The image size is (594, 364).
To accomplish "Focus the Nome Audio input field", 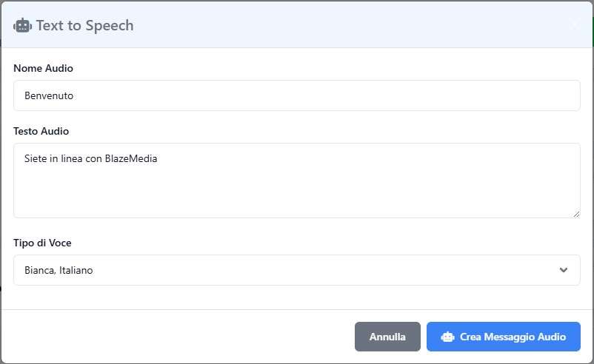I will point(296,95).
